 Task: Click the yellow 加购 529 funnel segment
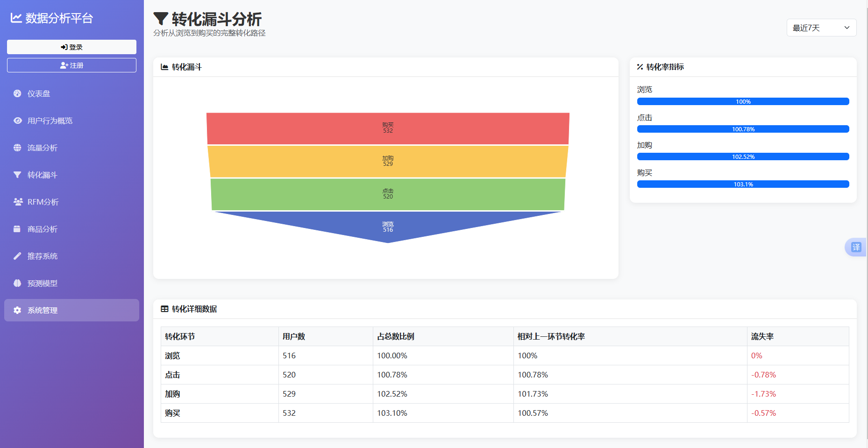[388, 161]
